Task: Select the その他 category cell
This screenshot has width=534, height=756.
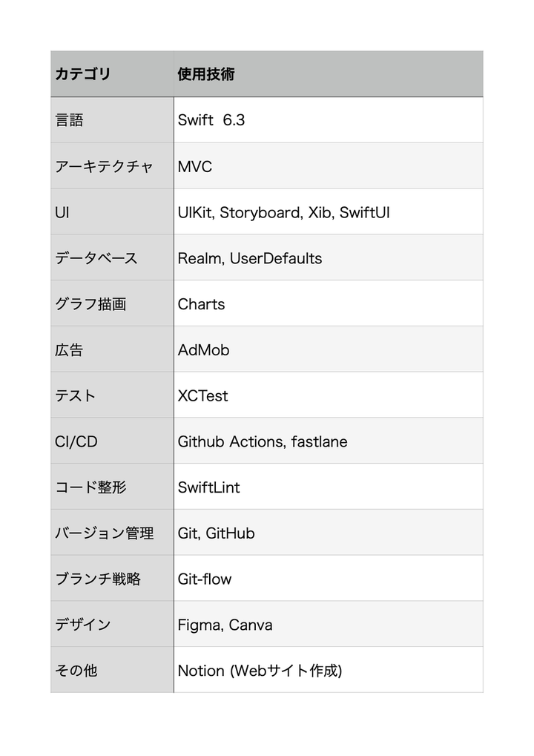Action: click(x=76, y=671)
